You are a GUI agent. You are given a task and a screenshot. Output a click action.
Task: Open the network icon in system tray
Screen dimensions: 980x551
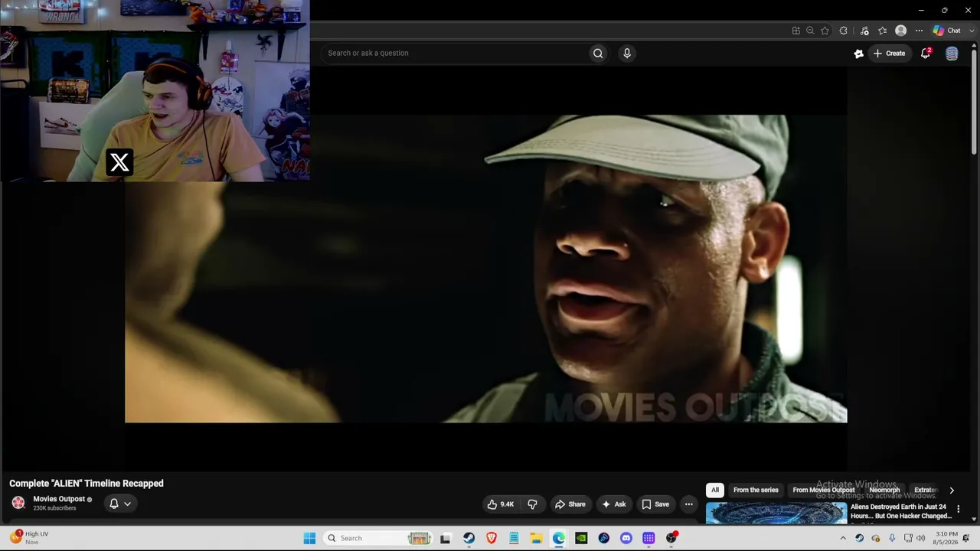[908, 538]
